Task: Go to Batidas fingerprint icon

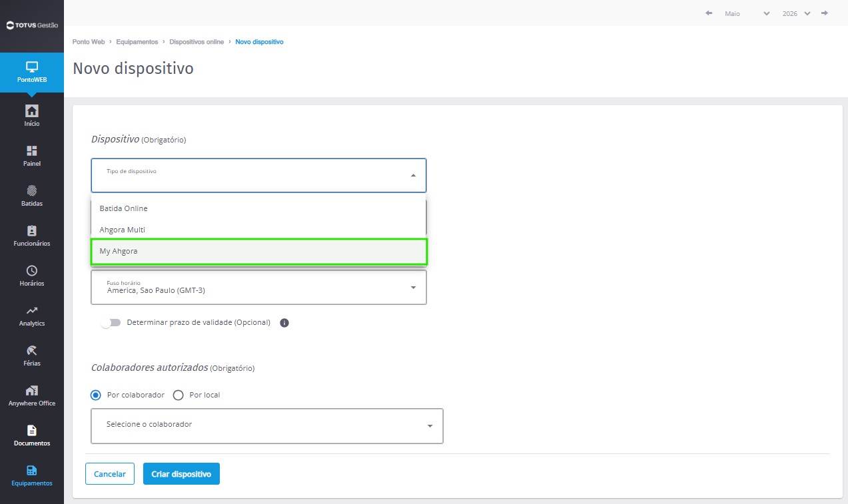Action: pyautogui.click(x=31, y=190)
